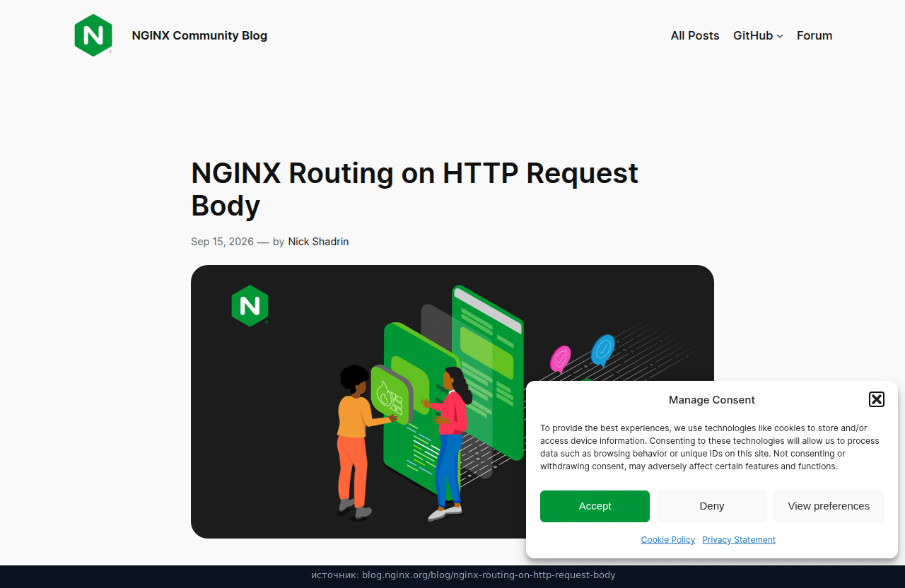Click the article title 'NGINX Routing on HTTP Request Body'
Image resolution: width=905 pixels, height=588 pixels.
click(414, 189)
